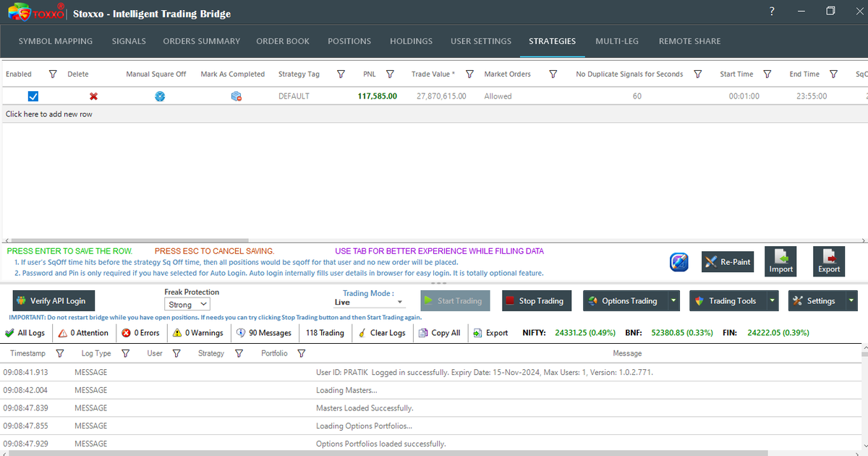Go to the Holdings tab
868x456 pixels.
point(411,41)
